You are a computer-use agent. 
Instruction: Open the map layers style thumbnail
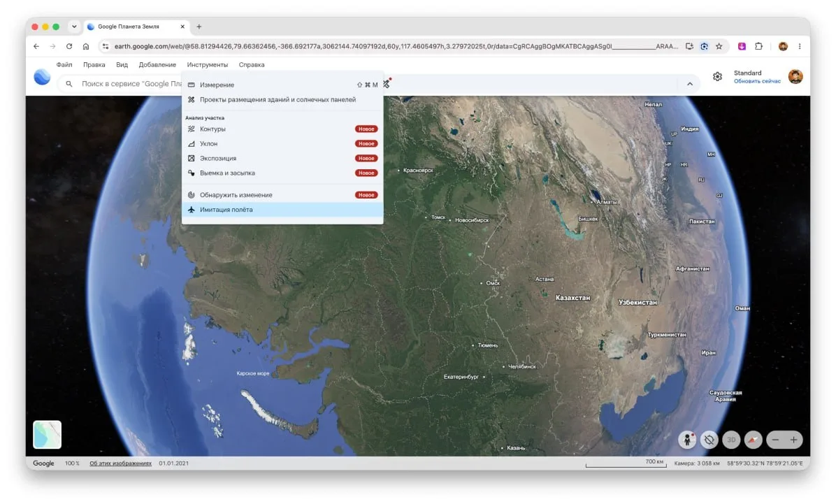[x=47, y=435]
